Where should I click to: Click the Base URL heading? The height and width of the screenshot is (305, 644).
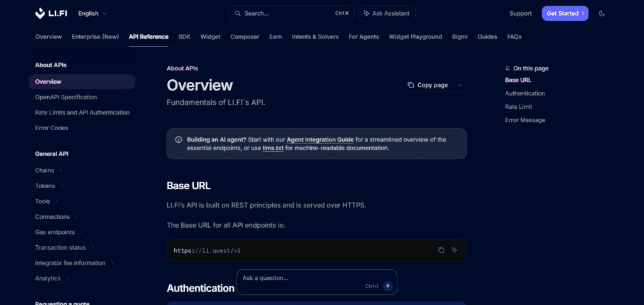click(x=189, y=186)
